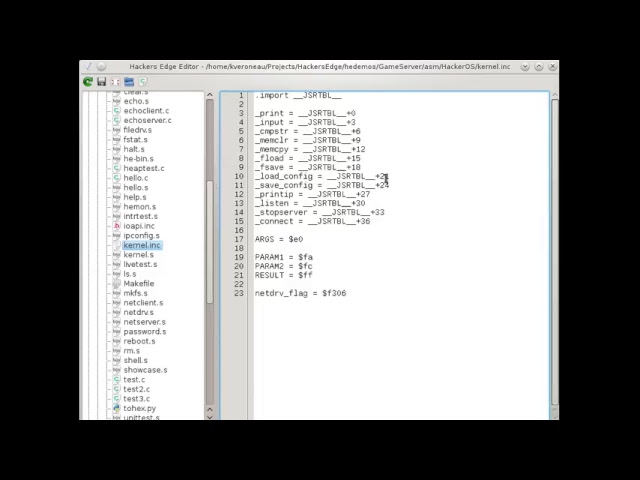Click the window menu icon left of title
Image resolution: width=640 pixels, height=480 pixels.
[x=88, y=66]
